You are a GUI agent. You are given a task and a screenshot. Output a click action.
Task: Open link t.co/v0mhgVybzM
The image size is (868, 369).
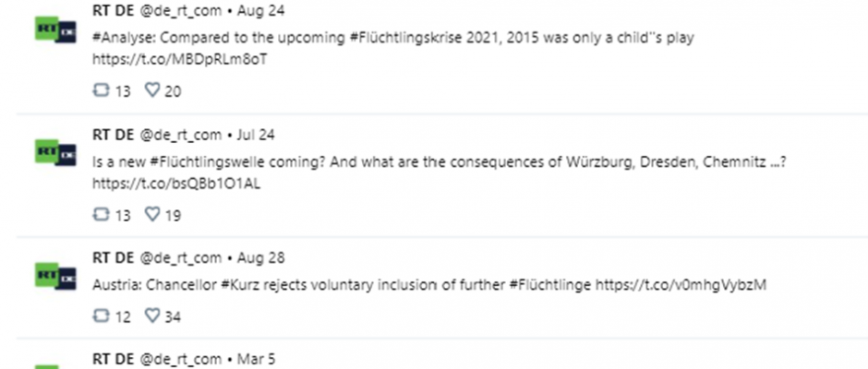(x=681, y=285)
